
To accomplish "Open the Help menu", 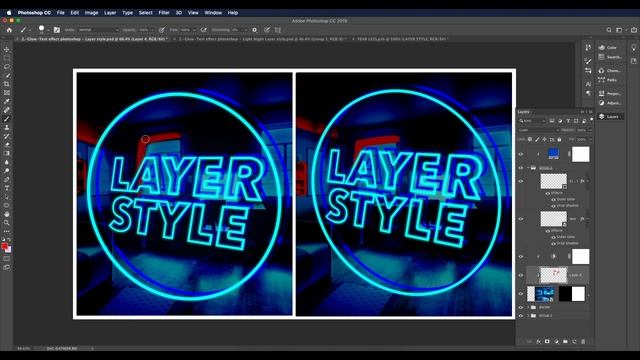I will pos(233,13).
